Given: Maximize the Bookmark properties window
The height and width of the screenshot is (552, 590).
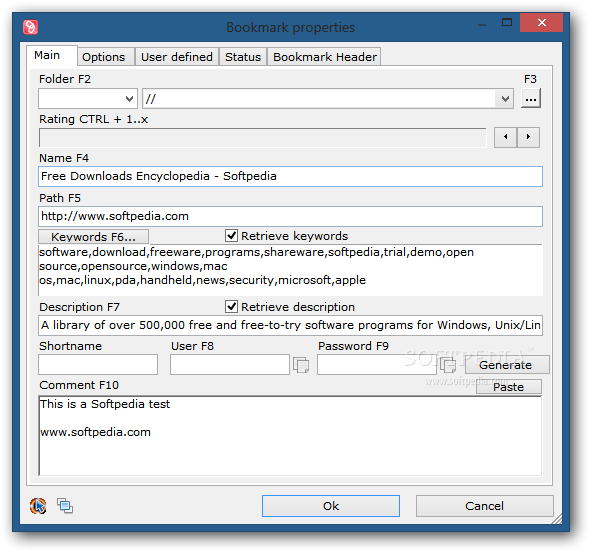Looking at the screenshot, I should [507, 23].
